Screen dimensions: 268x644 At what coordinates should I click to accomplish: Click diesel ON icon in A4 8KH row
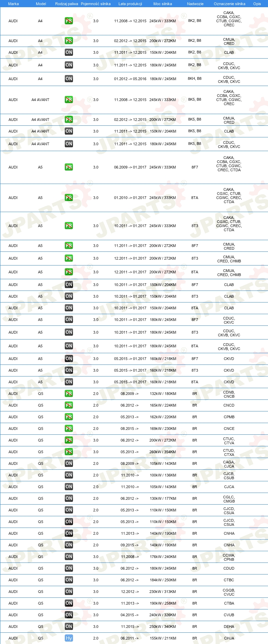[69, 79]
